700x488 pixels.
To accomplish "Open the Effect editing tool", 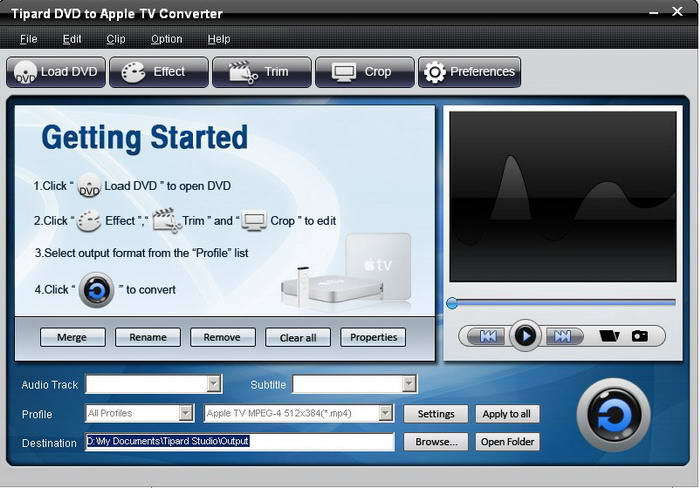I will pyautogui.click(x=159, y=72).
